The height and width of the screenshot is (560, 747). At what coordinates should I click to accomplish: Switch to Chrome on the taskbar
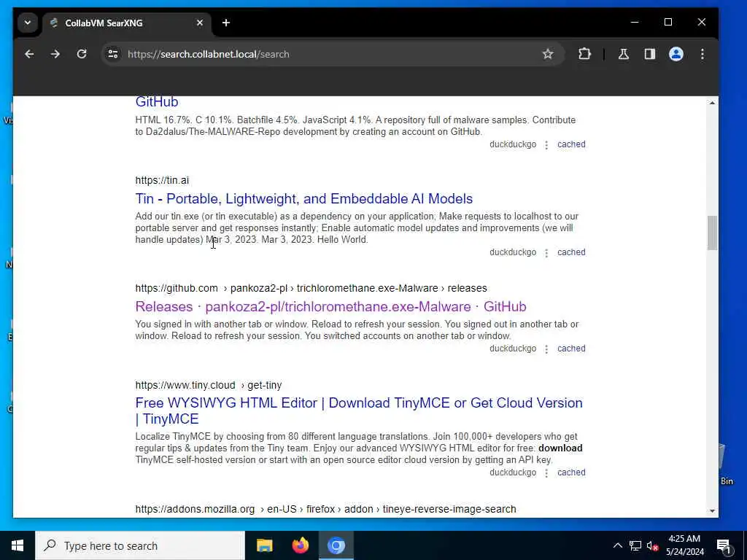(x=336, y=545)
